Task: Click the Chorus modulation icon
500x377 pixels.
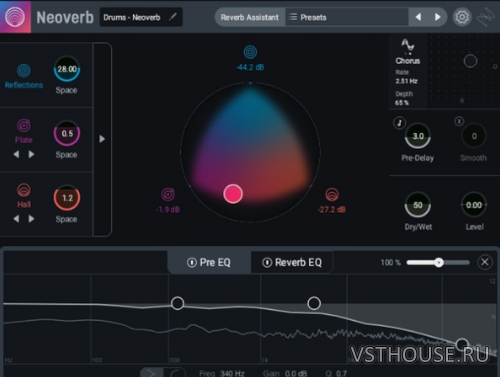Action: pos(407,46)
